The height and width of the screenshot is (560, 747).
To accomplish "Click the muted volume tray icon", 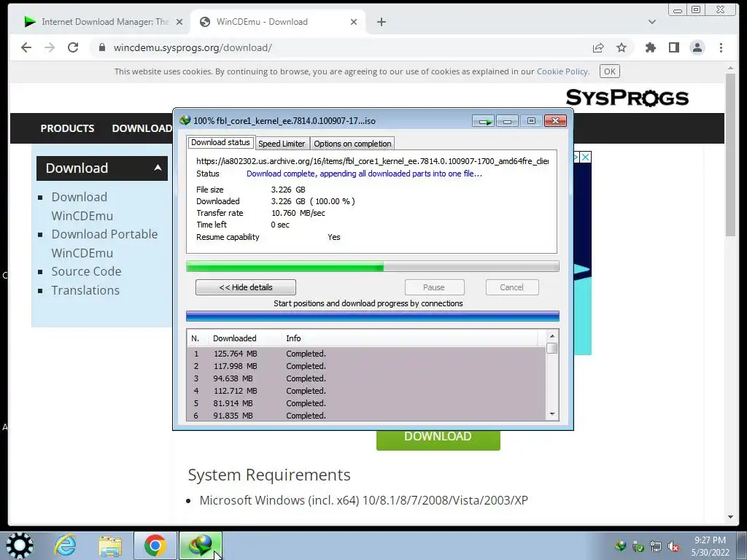I will pos(673,547).
